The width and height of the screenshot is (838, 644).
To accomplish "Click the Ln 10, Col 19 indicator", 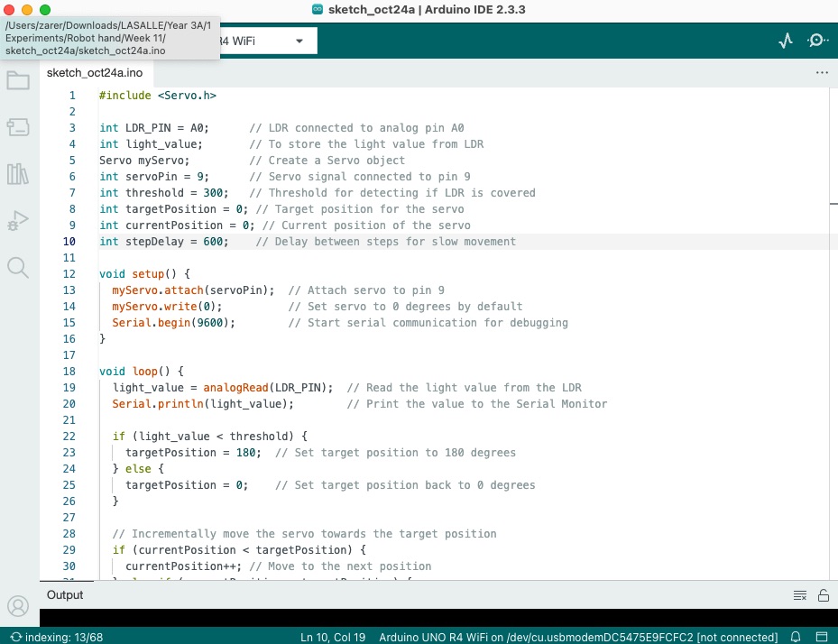I will coord(332,637).
